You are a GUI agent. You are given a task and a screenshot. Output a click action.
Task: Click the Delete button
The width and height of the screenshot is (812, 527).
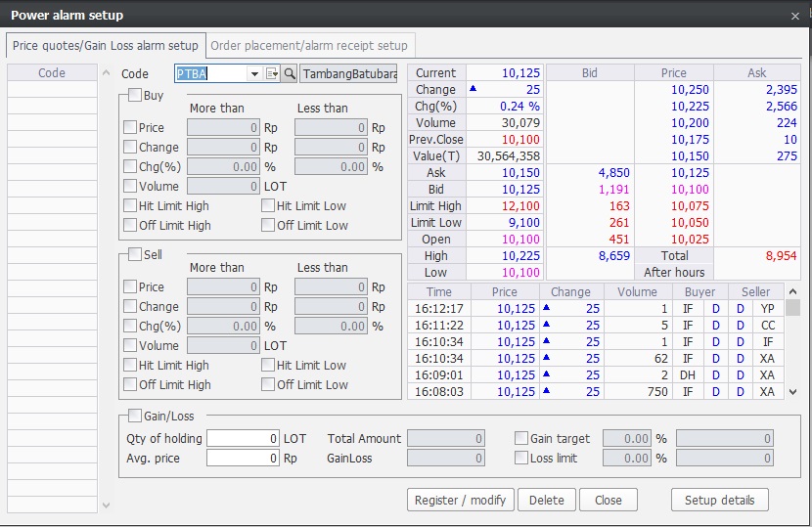[546, 500]
